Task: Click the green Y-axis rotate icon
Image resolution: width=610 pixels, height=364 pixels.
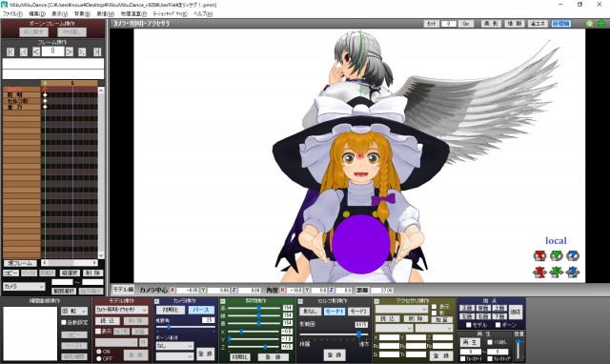Action: [x=557, y=255]
